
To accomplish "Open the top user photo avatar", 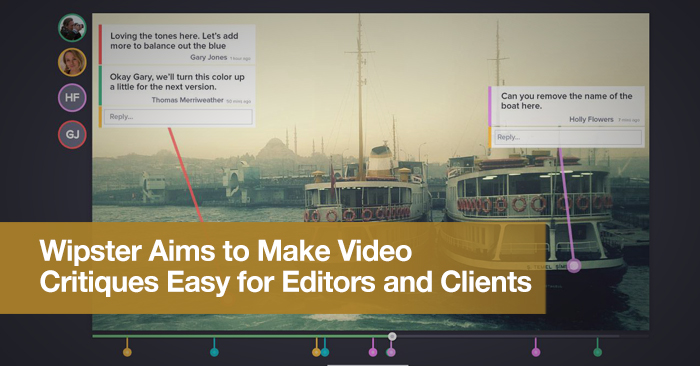I will click(72, 28).
